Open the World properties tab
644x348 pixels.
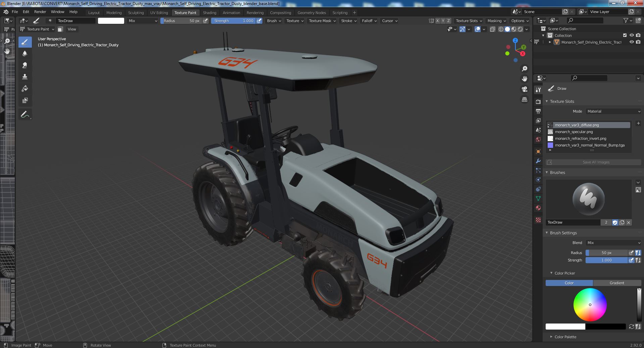[x=538, y=139]
